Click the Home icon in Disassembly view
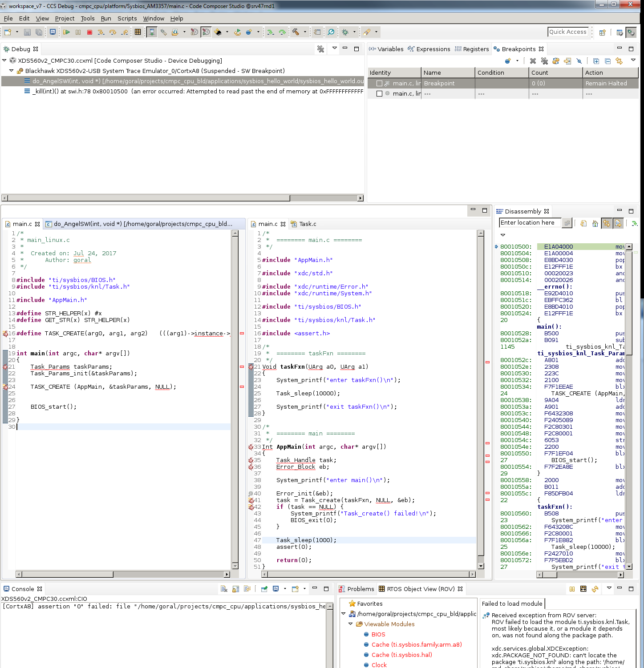The height and width of the screenshot is (668, 644). [x=595, y=223]
